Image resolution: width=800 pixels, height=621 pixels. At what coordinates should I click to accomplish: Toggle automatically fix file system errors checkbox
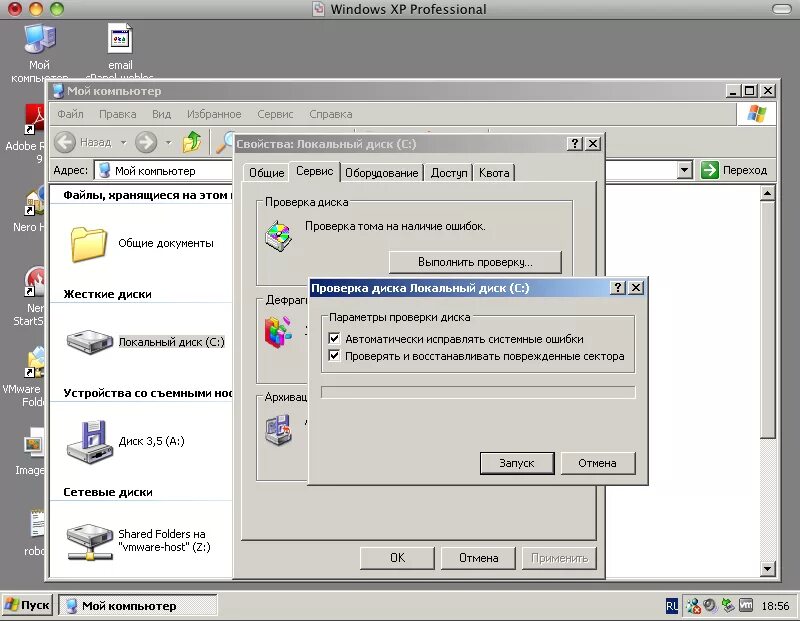[x=334, y=338]
